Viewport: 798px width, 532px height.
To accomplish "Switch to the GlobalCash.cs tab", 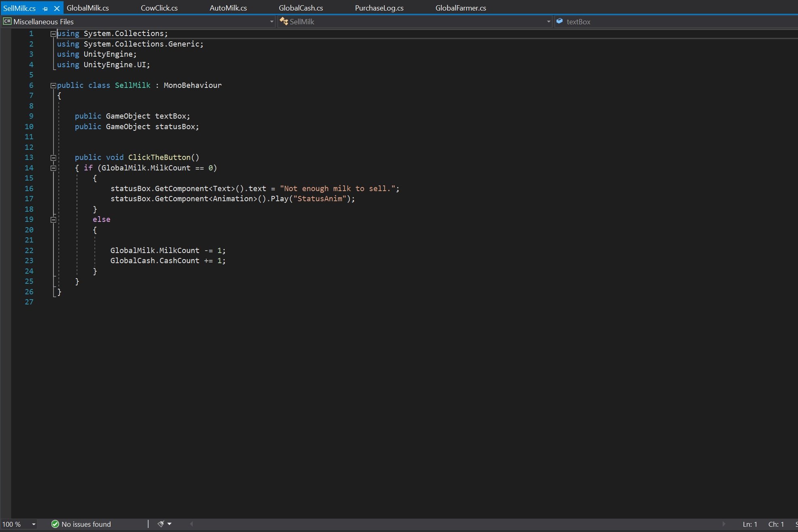I will click(300, 7).
